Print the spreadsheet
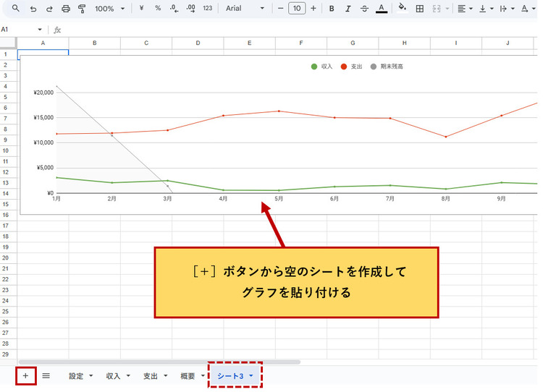The width and height of the screenshot is (543, 392). point(66,9)
